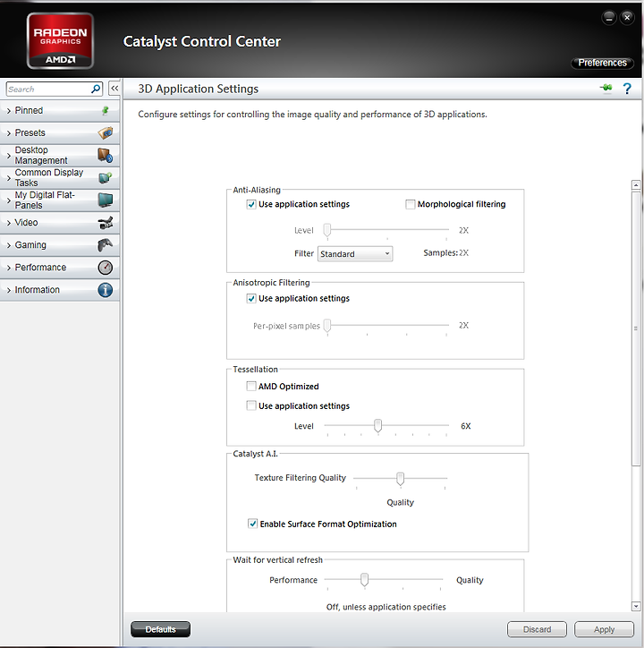Click the green pin icon beside Pinned
The image size is (644, 648).
pos(106,110)
